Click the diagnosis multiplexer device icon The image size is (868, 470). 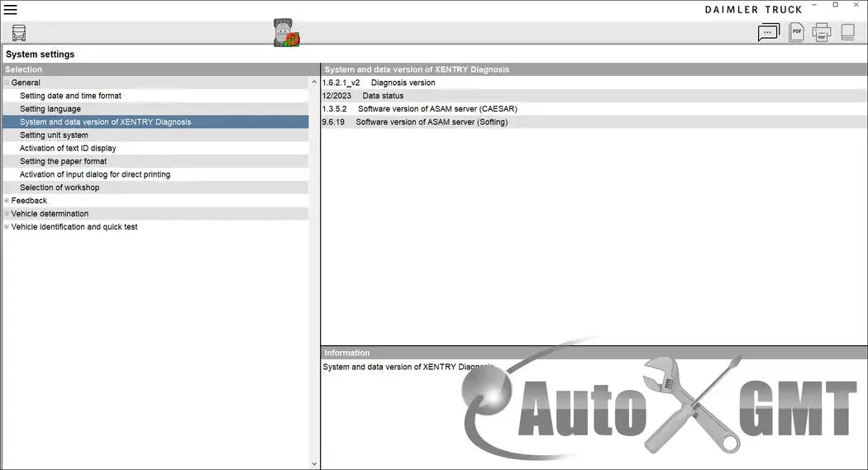[285, 33]
